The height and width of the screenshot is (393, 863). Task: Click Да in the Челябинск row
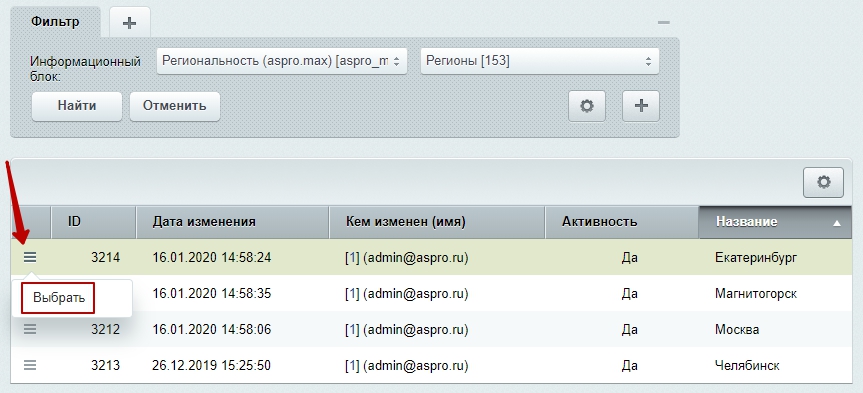tap(629, 365)
